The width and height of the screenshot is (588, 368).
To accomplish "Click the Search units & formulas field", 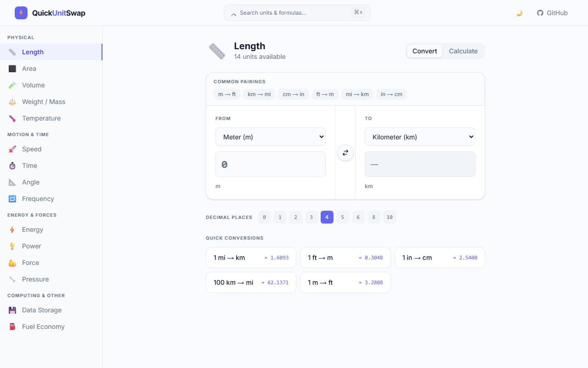I will (297, 13).
